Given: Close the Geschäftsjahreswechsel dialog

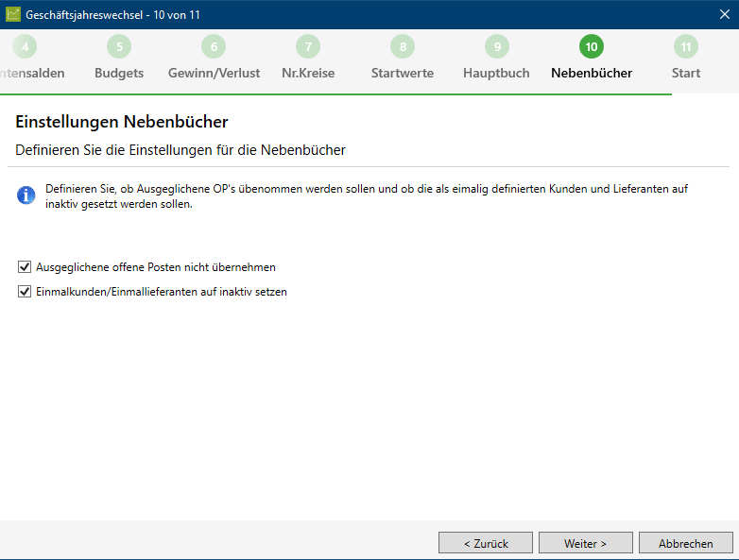Looking at the screenshot, I should (725, 14).
